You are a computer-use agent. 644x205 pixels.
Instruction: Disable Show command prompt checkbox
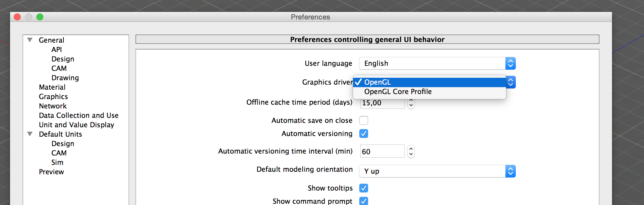click(364, 201)
